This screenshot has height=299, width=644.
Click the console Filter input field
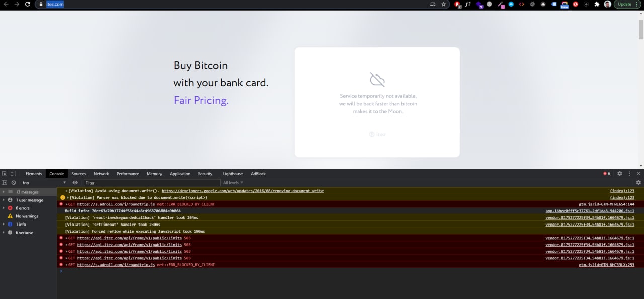[152, 183]
